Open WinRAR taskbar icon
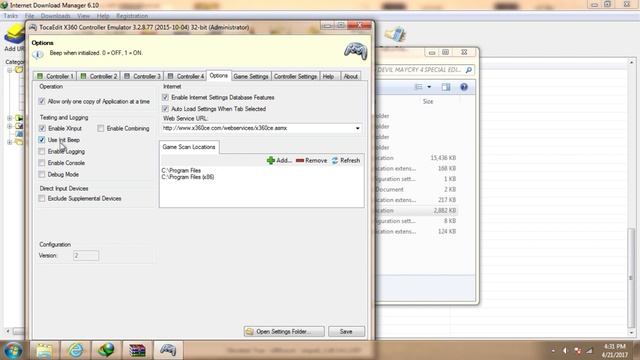Viewport: 640px width, 360px height. pos(137,350)
